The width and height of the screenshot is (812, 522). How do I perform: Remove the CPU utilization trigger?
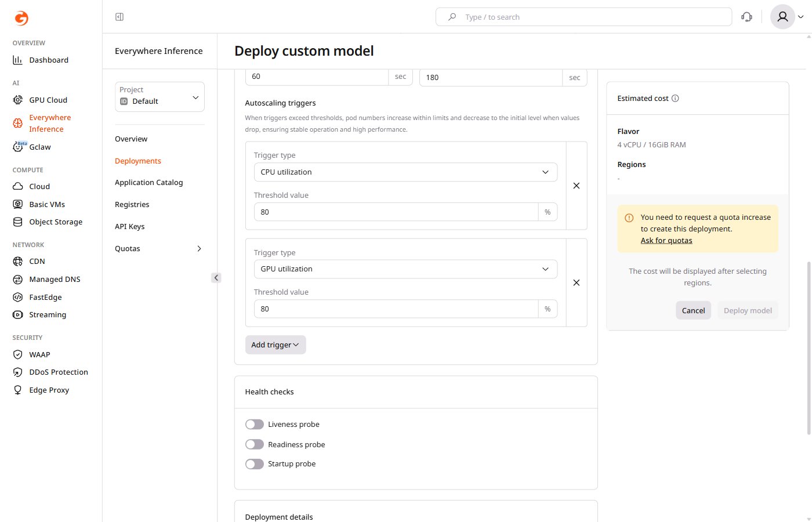[x=577, y=186]
